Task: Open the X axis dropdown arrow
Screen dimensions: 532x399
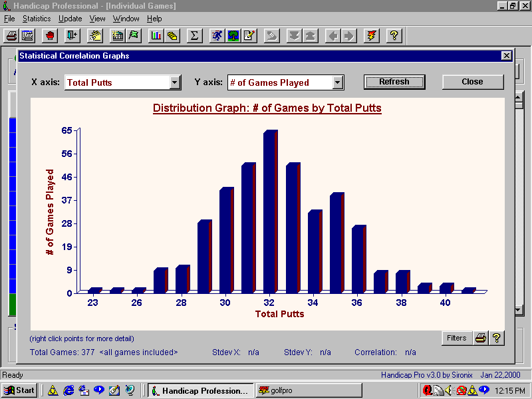Action: click(175, 82)
